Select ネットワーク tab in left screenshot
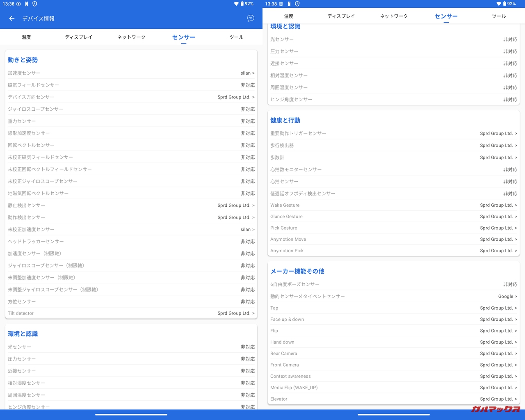 tap(131, 37)
